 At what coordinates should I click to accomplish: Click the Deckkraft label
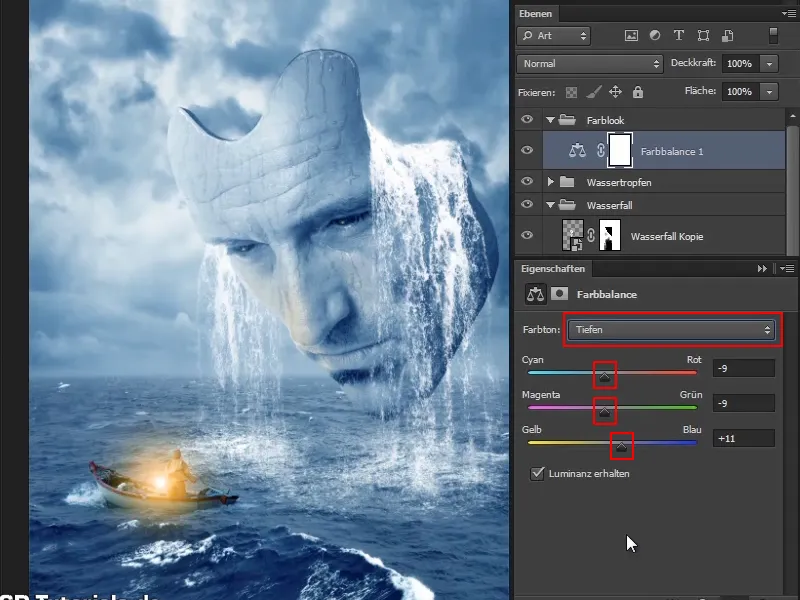[x=693, y=63]
